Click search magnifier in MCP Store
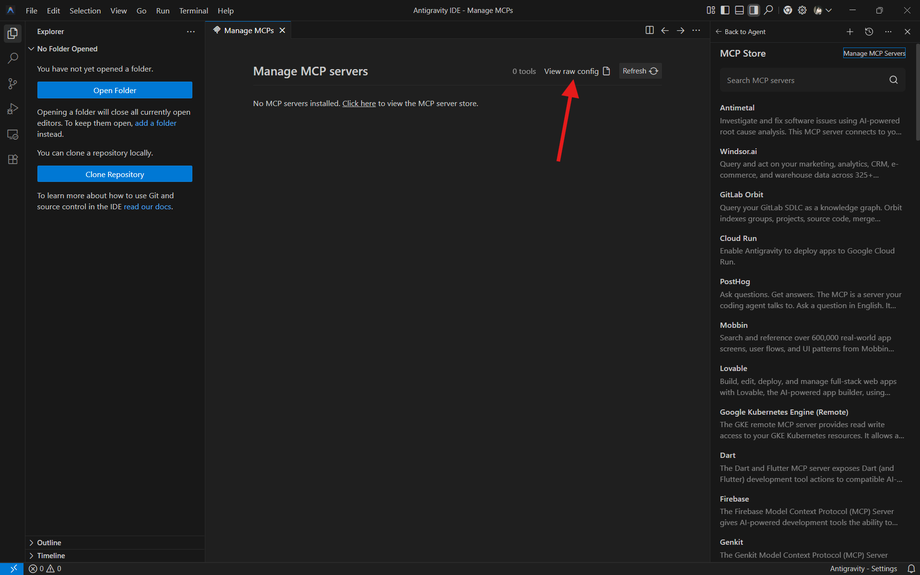The width and height of the screenshot is (920, 575). point(893,80)
